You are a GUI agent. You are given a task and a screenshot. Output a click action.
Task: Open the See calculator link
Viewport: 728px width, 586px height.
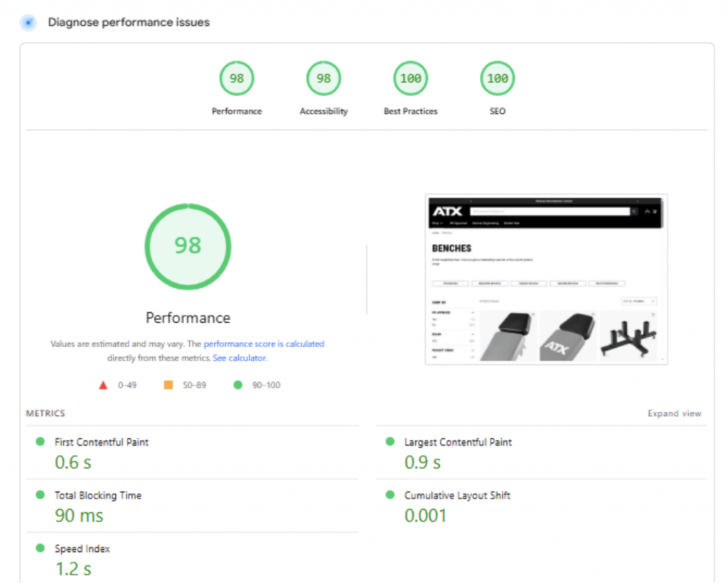tap(240, 358)
